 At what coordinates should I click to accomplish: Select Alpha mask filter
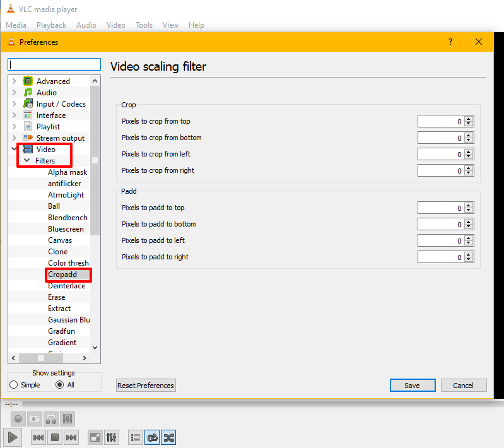pyautogui.click(x=67, y=172)
